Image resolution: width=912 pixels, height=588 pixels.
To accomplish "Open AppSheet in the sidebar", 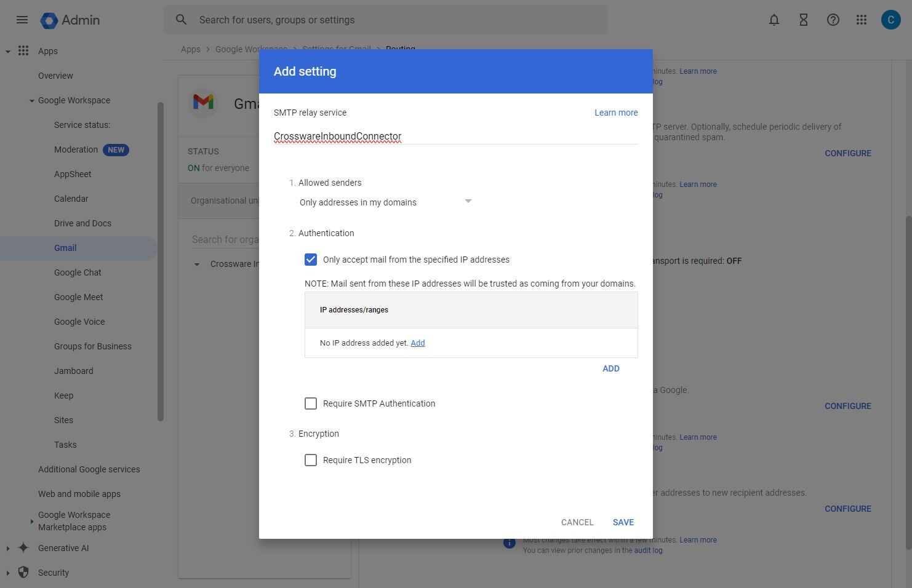I will pyautogui.click(x=73, y=174).
